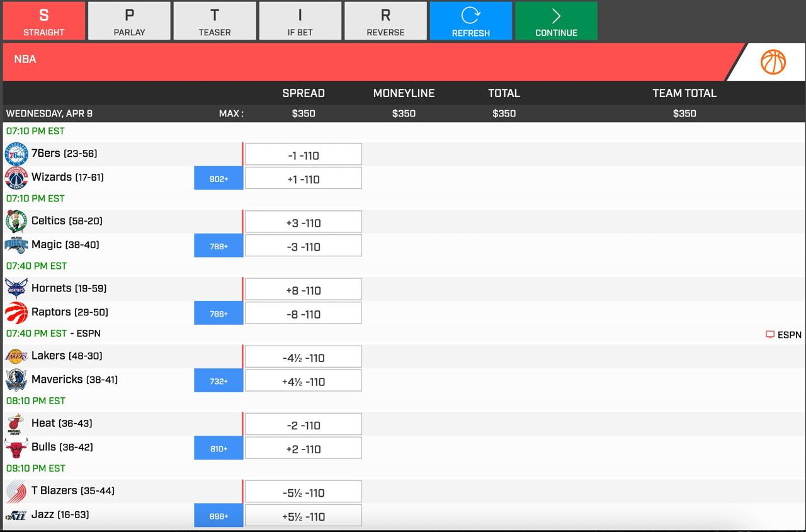Pick Heat spread -2 -110

coord(304,424)
